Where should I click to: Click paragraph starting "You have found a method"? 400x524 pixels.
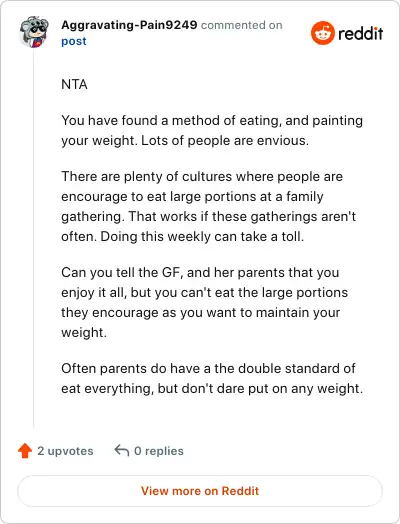pos(212,130)
